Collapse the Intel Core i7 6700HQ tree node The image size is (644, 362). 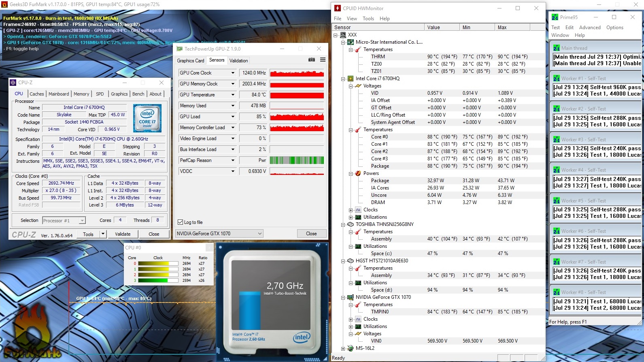(x=343, y=79)
